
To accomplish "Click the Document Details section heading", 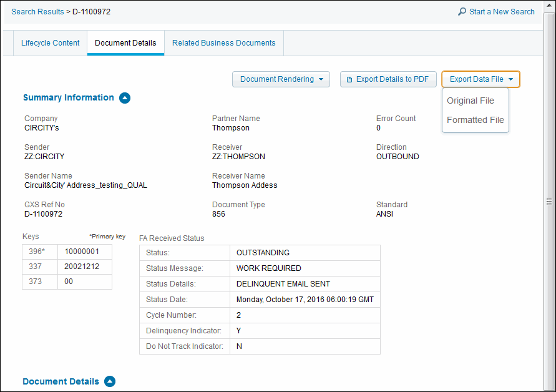I will pyautogui.click(x=61, y=381).
